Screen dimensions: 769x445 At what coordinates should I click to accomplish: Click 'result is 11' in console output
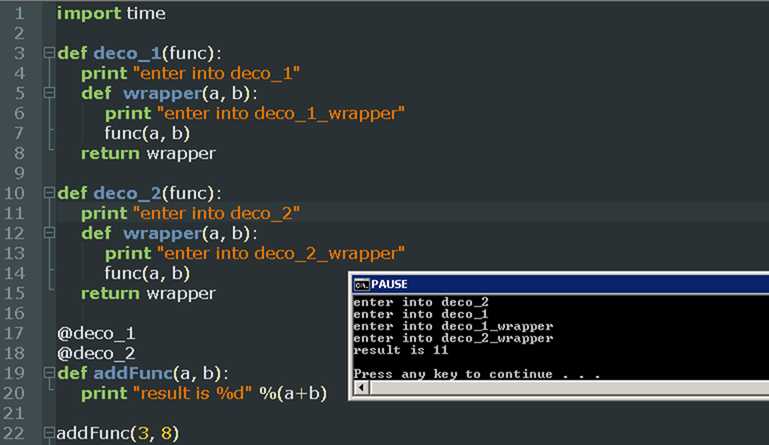pos(400,350)
